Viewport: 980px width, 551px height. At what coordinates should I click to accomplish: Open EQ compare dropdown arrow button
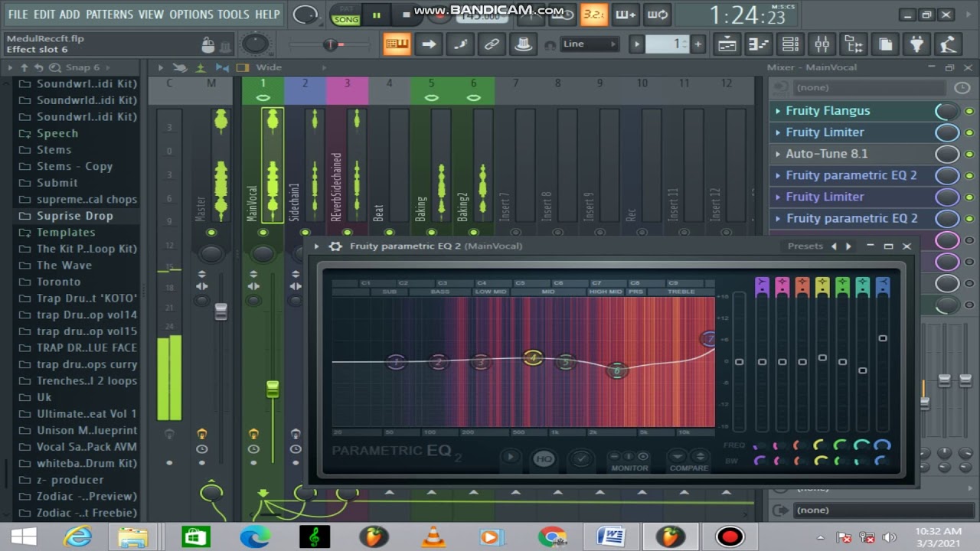click(677, 457)
